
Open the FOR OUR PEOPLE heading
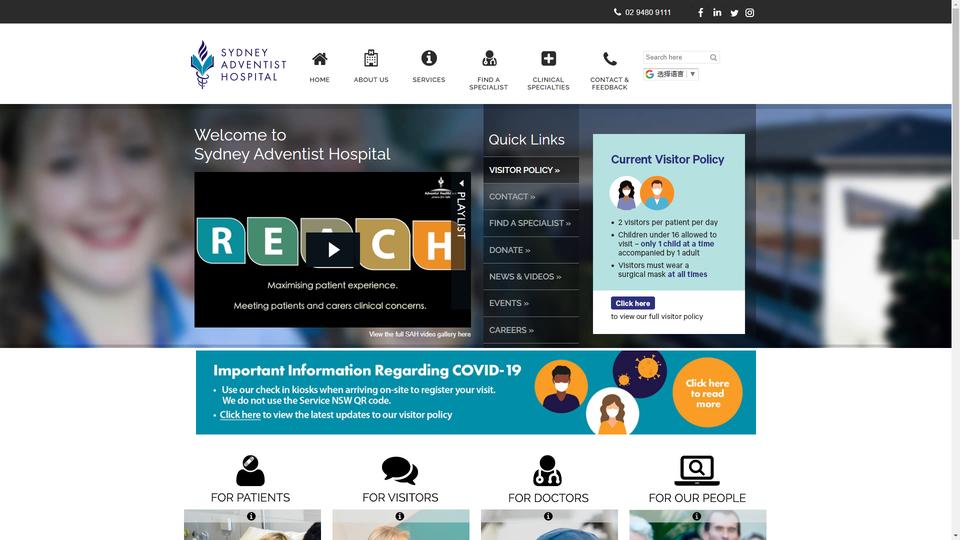tap(697, 498)
